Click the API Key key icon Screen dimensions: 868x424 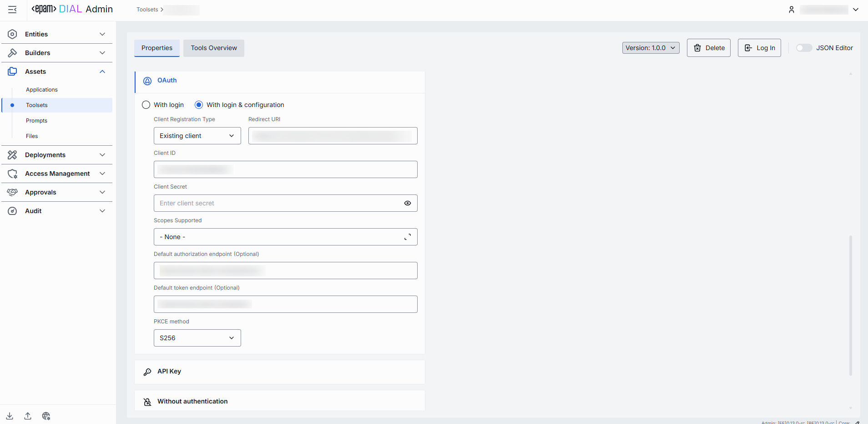147,372
